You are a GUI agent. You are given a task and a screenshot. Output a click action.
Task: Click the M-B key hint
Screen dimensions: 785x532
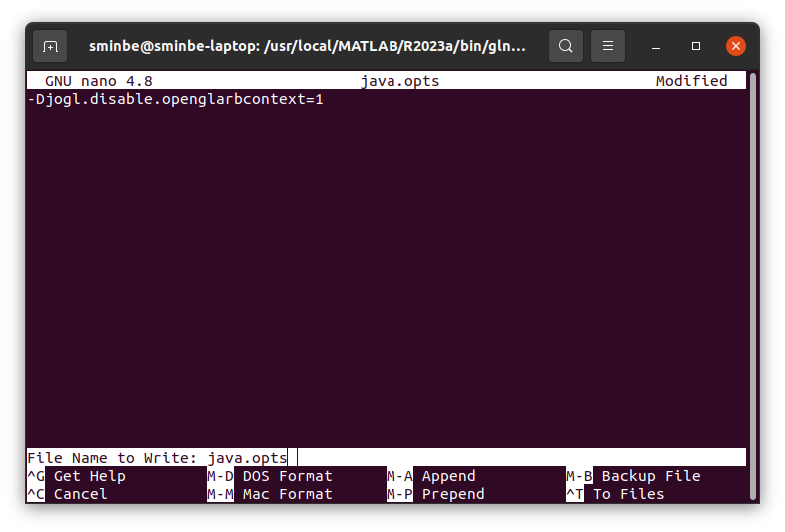[579, 476]
